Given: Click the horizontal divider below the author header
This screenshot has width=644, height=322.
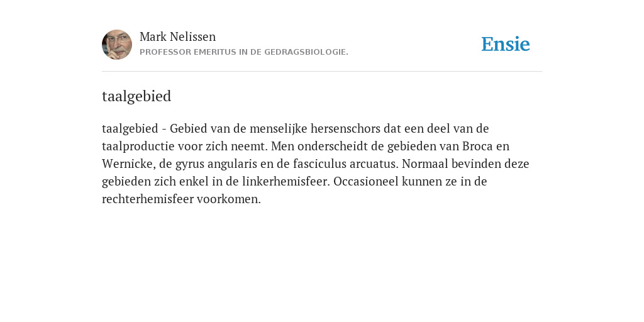Looking at the screenshot, I should click(322, 72).
